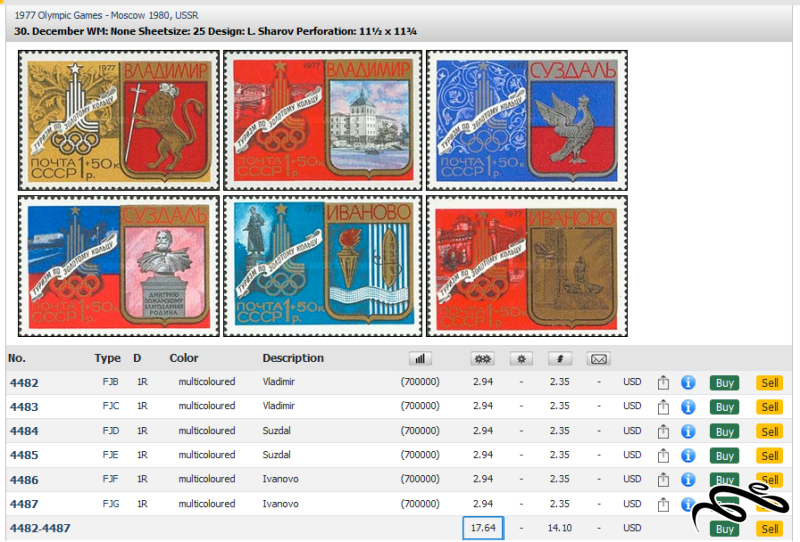Click share icon for stamp 4485

(663, 455)
